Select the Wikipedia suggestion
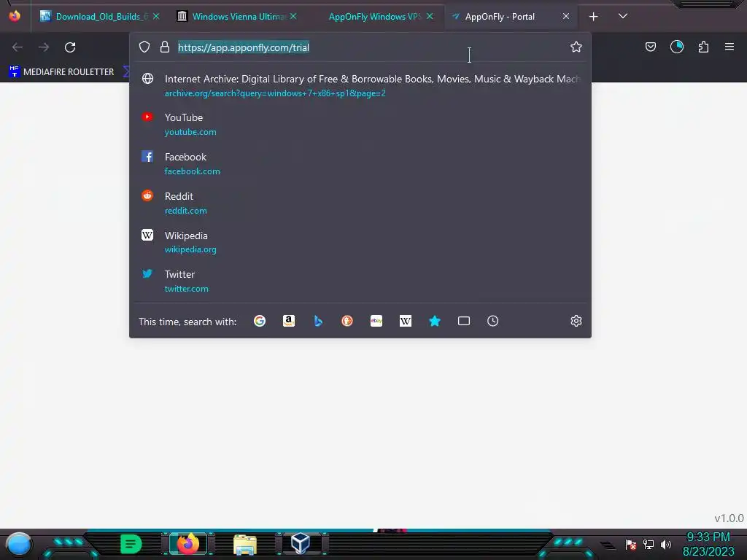Viewport: 747px width, 560px height. 360,242
